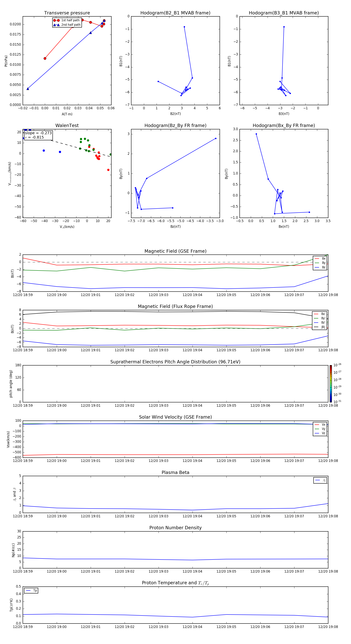This screenshot has width=351, height=644.
Task: Click the "2nd half path" legend entry
Action: [67, 25]
